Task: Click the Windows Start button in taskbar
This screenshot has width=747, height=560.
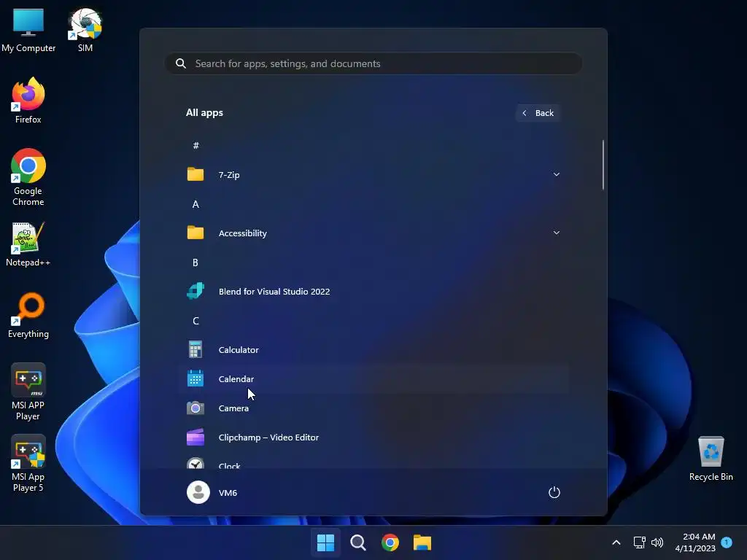Action: click(326, 542)
